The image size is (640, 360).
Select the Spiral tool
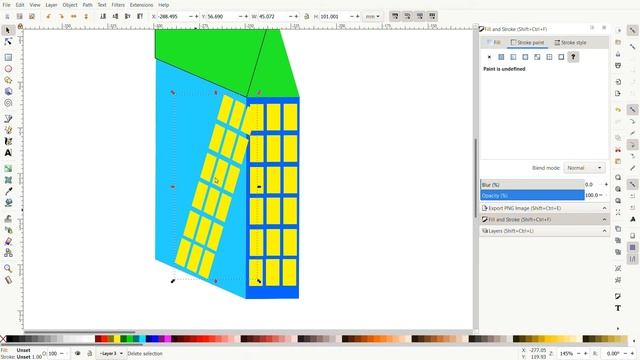click(8, 103)
